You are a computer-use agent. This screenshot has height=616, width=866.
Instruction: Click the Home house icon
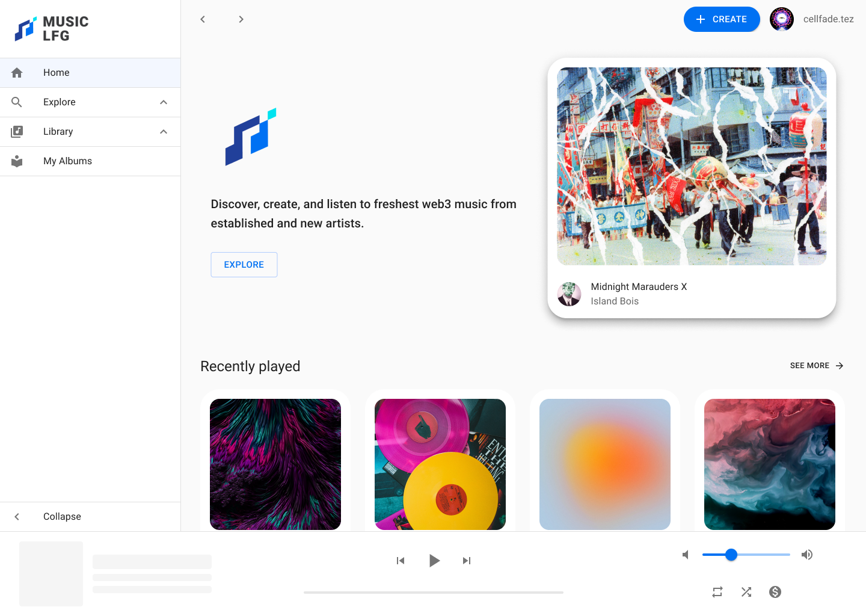[17, 73]
